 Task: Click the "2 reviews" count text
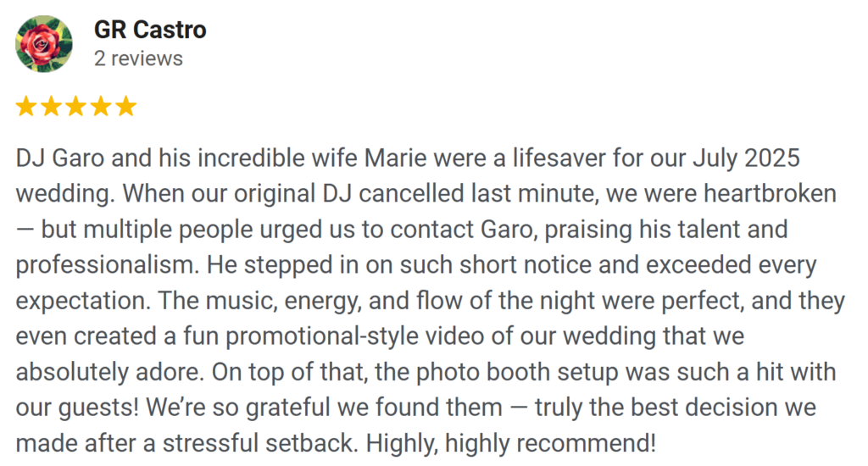tap(138, 58)
